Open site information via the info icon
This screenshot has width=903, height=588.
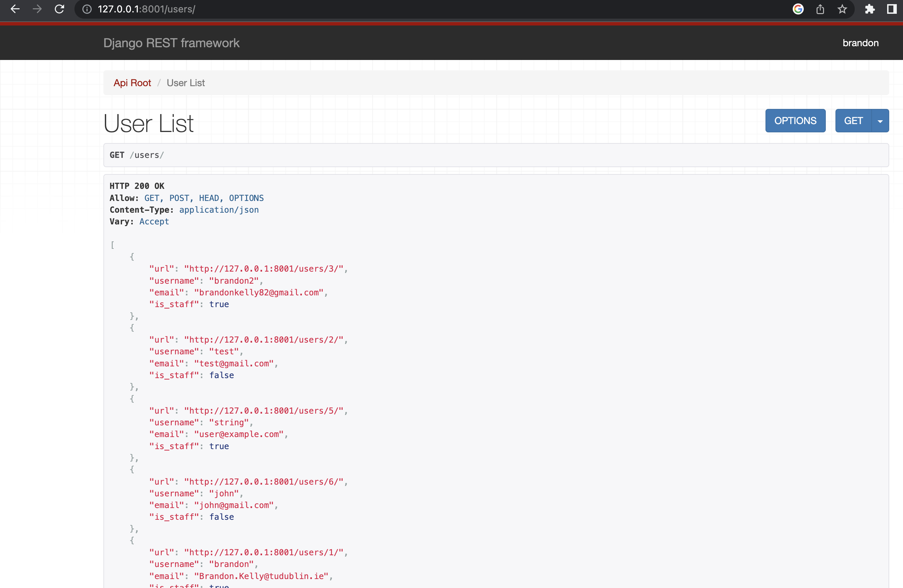pos(87,9)
